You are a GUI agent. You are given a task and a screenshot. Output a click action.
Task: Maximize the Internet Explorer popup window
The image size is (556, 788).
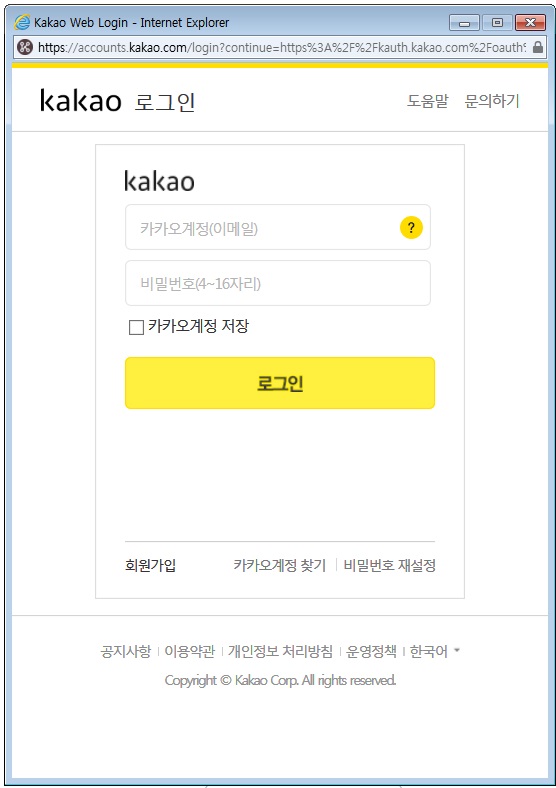tap(497, 23)
